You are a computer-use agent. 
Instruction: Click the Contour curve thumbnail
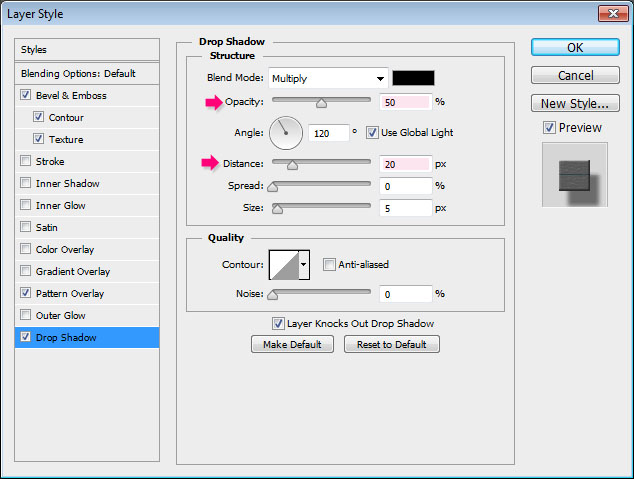click(x=284, y=265)
